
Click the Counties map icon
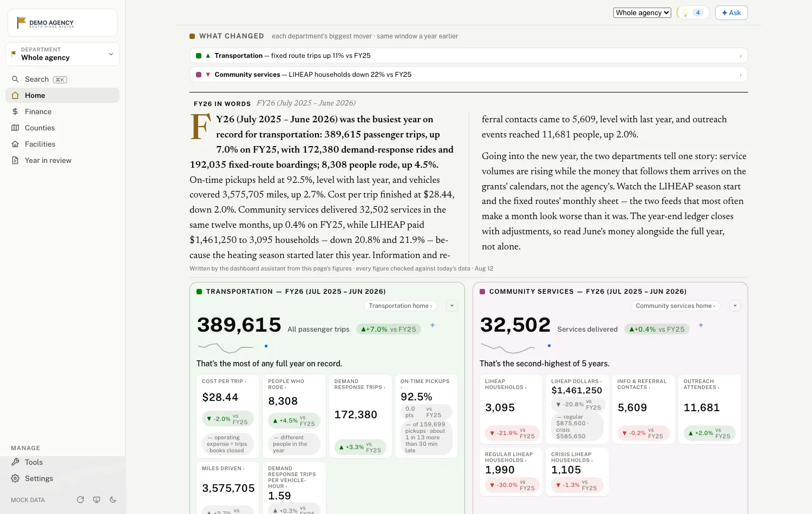pyautogui.click(x=15, y=128)
